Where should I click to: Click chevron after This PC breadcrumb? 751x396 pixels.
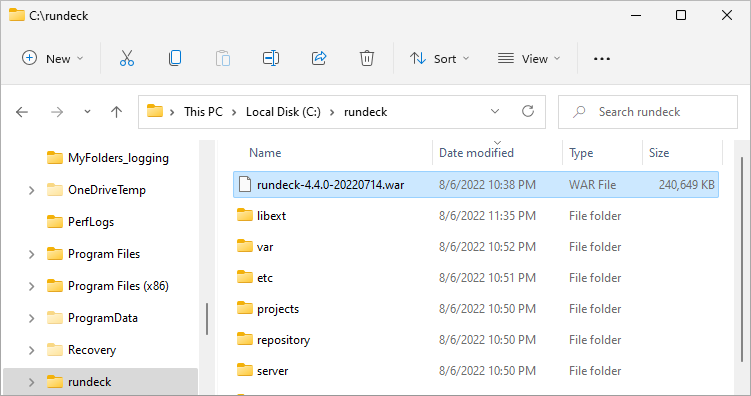click(234, 112)
